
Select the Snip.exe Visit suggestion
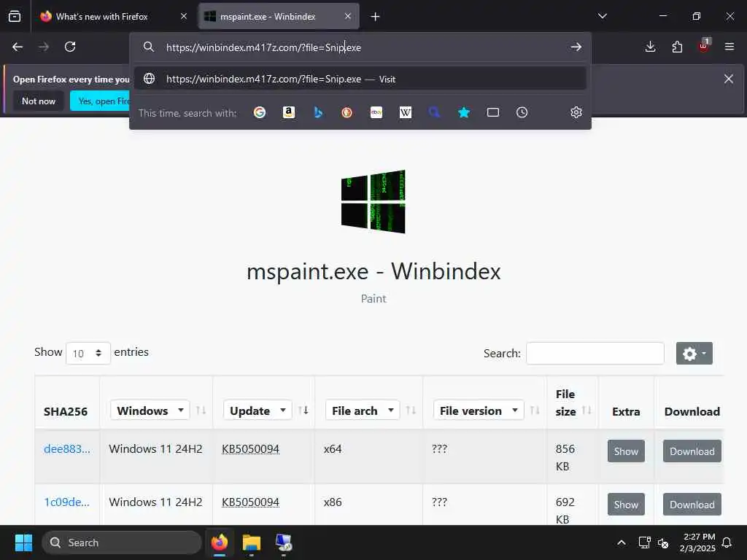point(360,79)
